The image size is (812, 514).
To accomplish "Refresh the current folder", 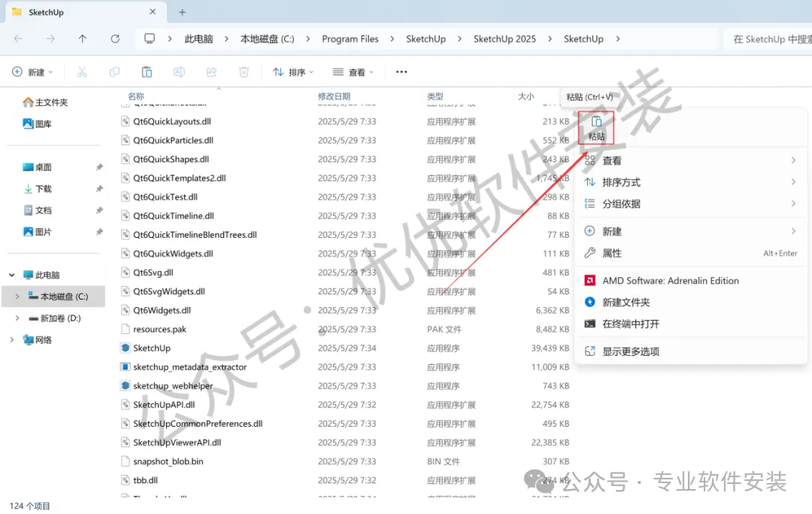I will [115, 39].
